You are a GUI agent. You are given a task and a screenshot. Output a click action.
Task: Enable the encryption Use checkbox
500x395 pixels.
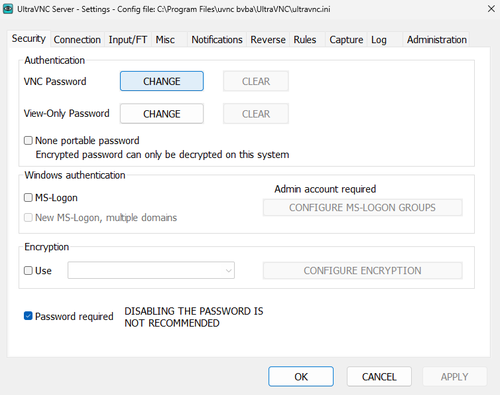28,270
